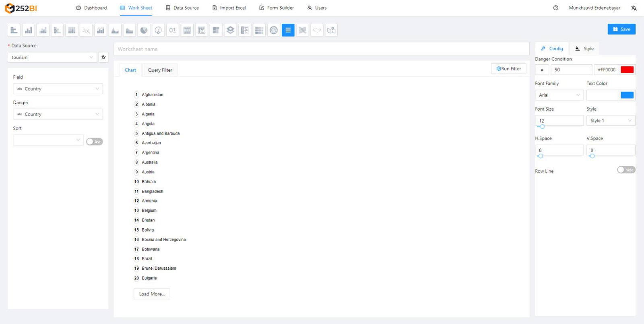Click the Save button
Viewport: 644px width, 324px height.
(x=621, y=29)
